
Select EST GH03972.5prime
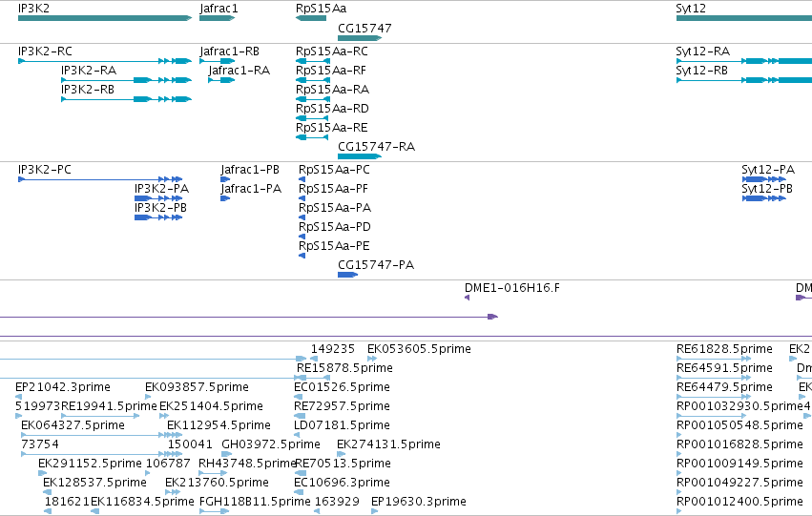click(x=227, y=454)
